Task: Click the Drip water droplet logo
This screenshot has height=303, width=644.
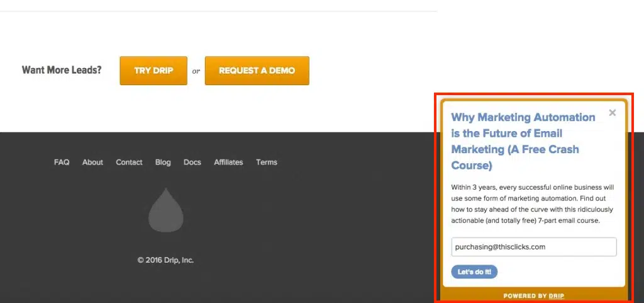Action: [166, 210]
